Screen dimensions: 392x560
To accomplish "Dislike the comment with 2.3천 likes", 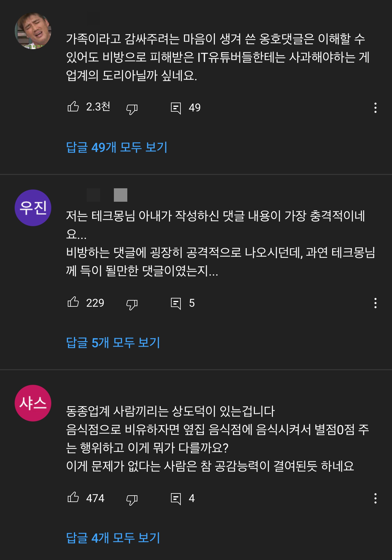I will click(x=132, y=108).
